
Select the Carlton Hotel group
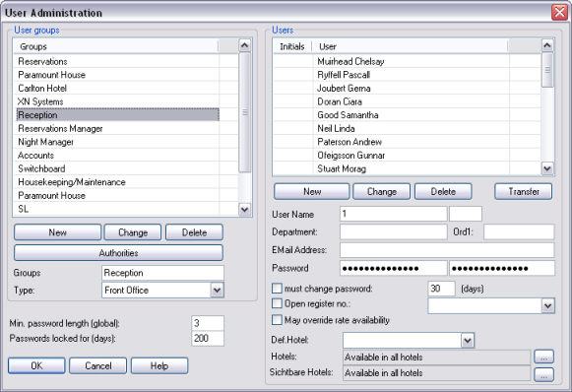click(x=118, y=89)
